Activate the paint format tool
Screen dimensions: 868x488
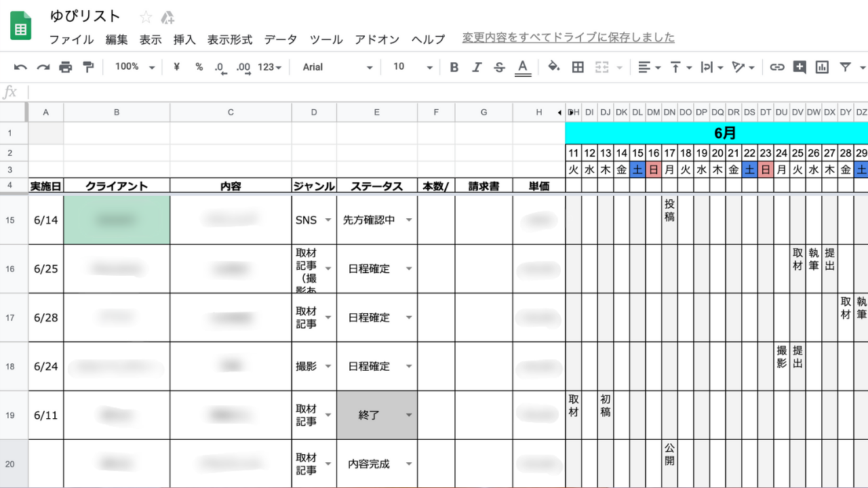tap(87, 67)
